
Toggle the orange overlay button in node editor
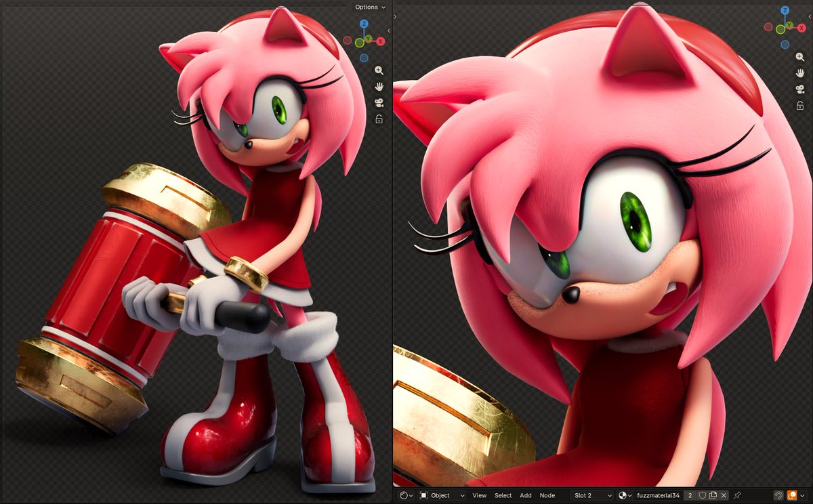coord(791,495)
